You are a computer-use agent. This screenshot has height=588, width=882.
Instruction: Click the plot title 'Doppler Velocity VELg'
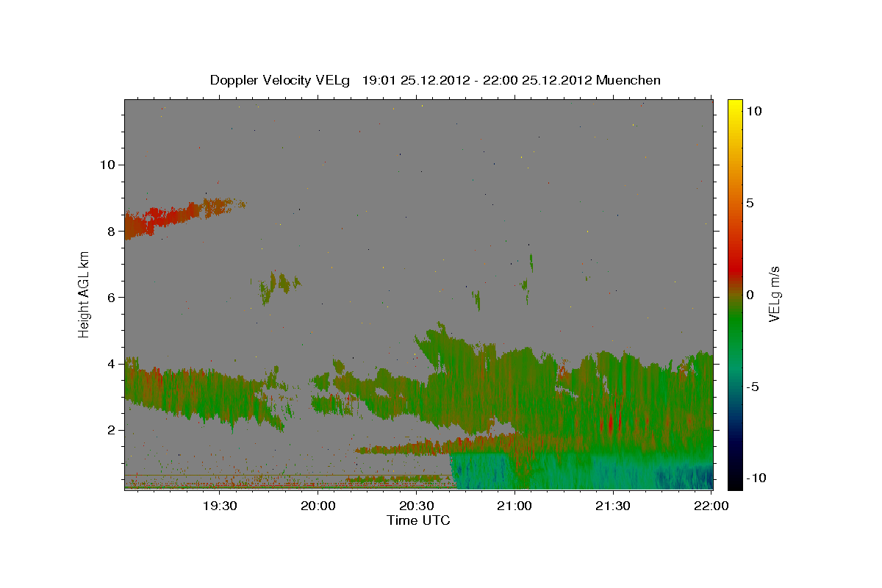(x=280, y=80)
